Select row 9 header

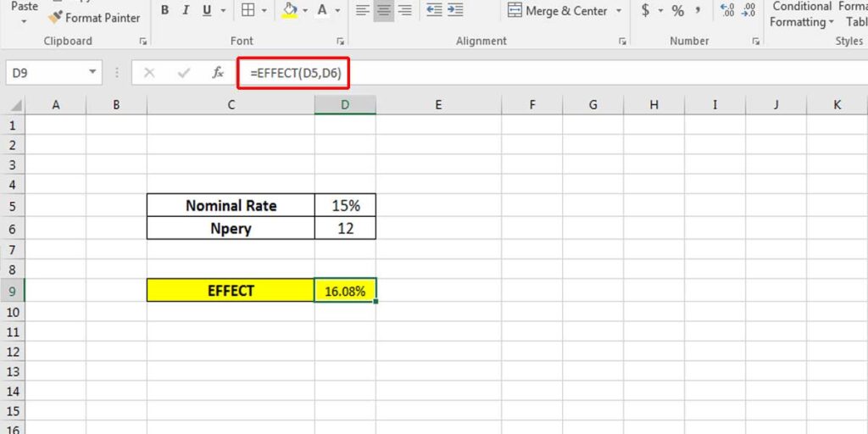tap(13, 291)
